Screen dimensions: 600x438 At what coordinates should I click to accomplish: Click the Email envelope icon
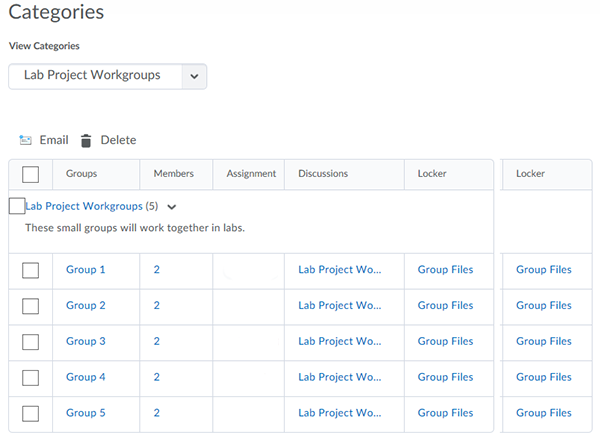point(25,140)
